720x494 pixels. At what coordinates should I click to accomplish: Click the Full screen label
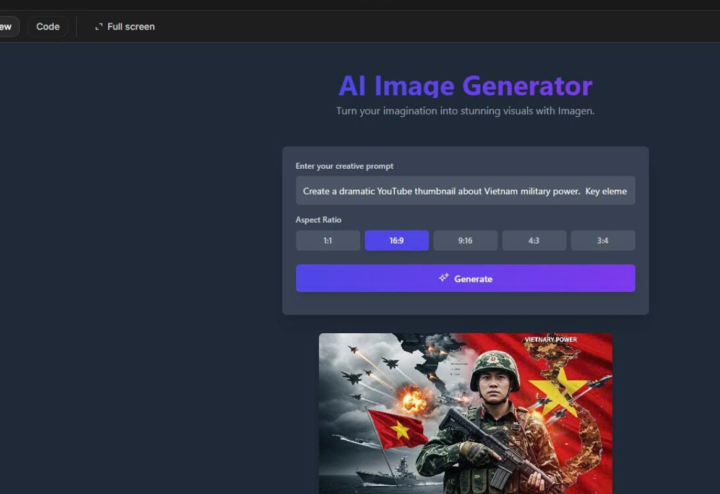pos(131,27)
